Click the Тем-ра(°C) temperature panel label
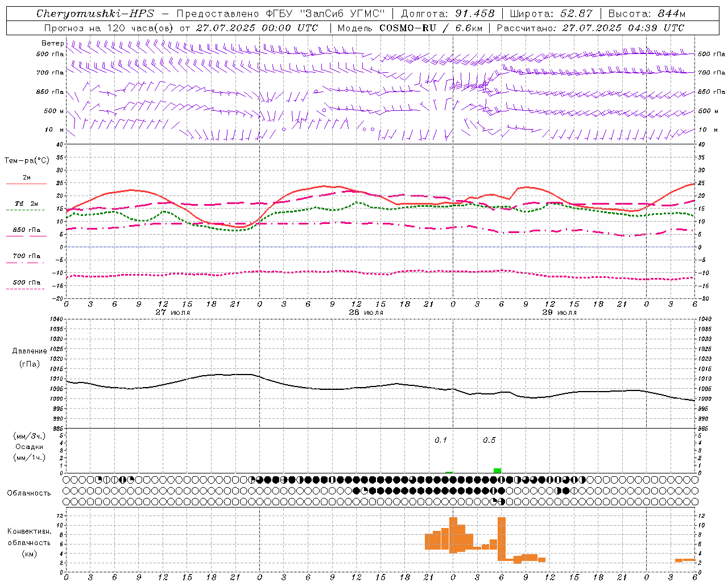Image resolution: width=728 pixels, height=582 pixels. pyautogui.click(x=27, y=161)
